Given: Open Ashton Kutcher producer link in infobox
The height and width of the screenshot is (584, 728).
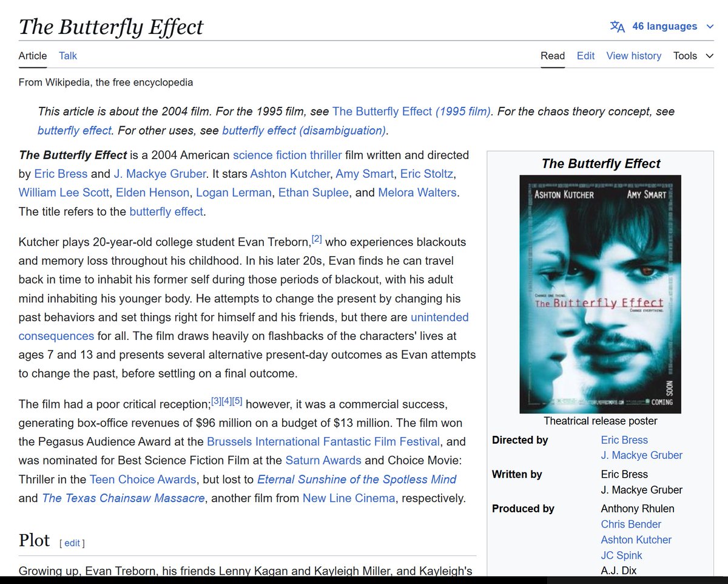Looking at the screenshot, I should coord(636,540).
